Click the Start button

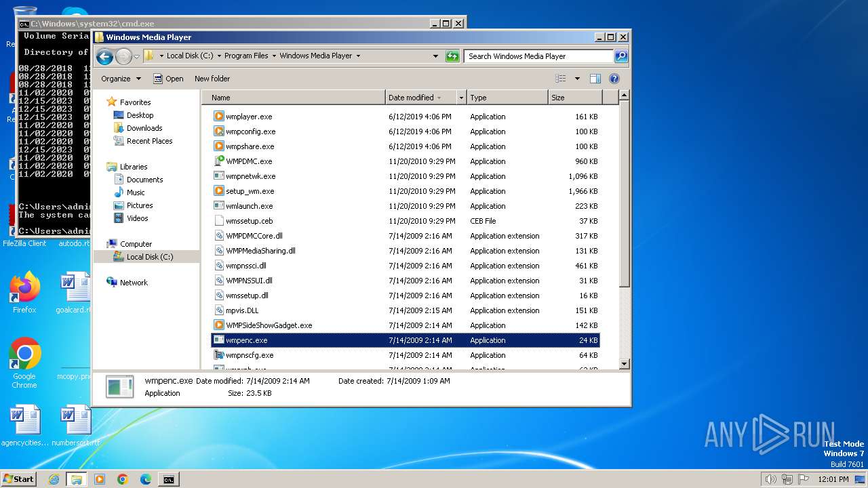[x=18, y=479]
